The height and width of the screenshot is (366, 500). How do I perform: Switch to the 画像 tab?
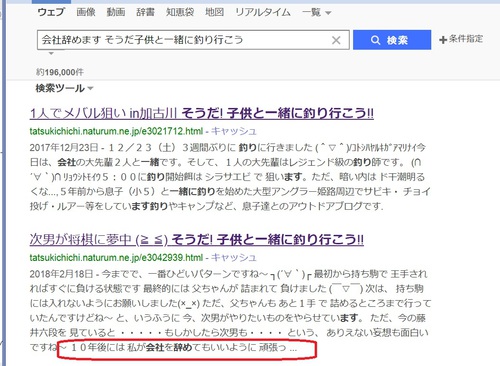pyautogui.click(x=86, y=12)
